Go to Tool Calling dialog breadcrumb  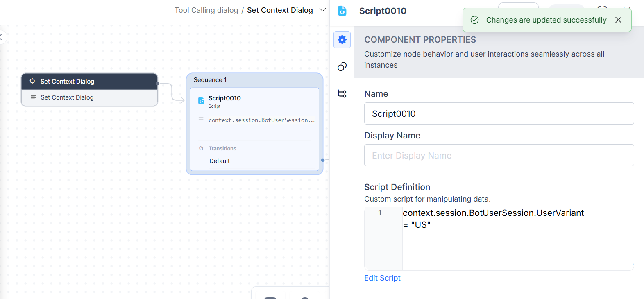point(206,10)
